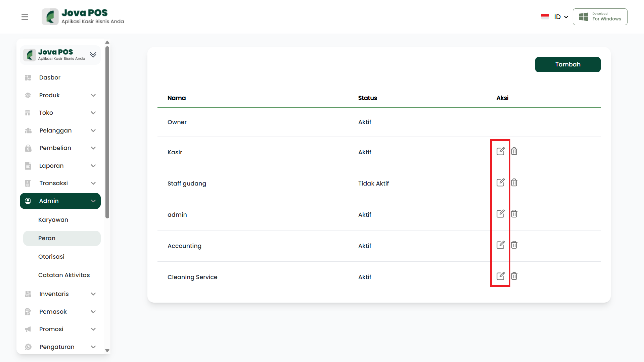The image size is (644, 362).
Task: Expand the Laporan submenu
Action: coord(93,166)
